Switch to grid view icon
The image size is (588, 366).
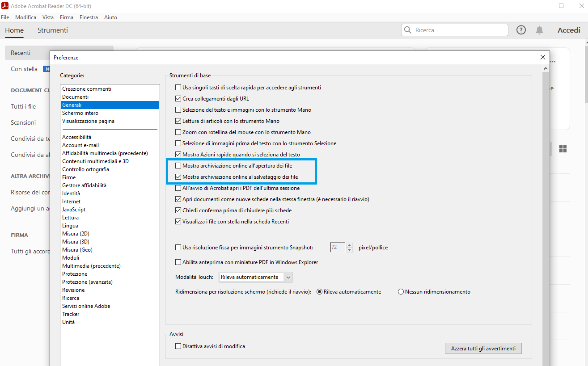563,149
